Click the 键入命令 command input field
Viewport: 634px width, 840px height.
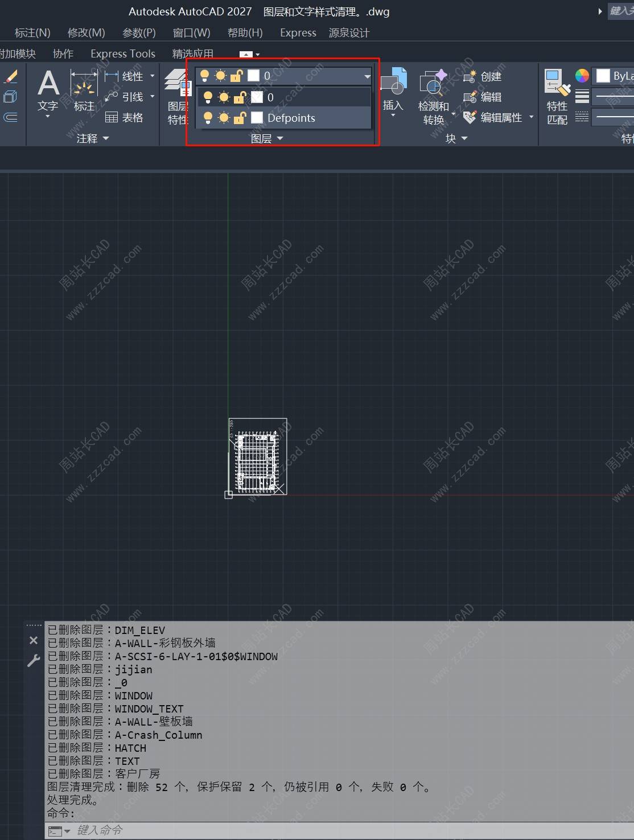339,830
